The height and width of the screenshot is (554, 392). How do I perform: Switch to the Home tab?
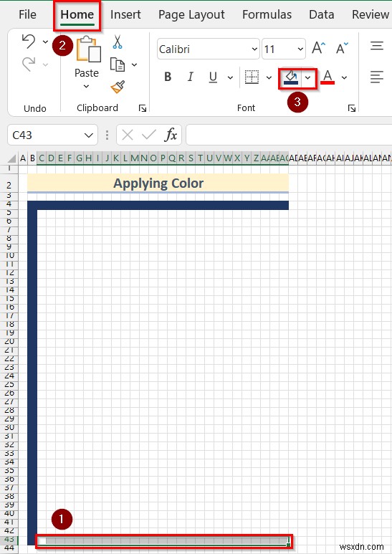[x=77, y=14]
